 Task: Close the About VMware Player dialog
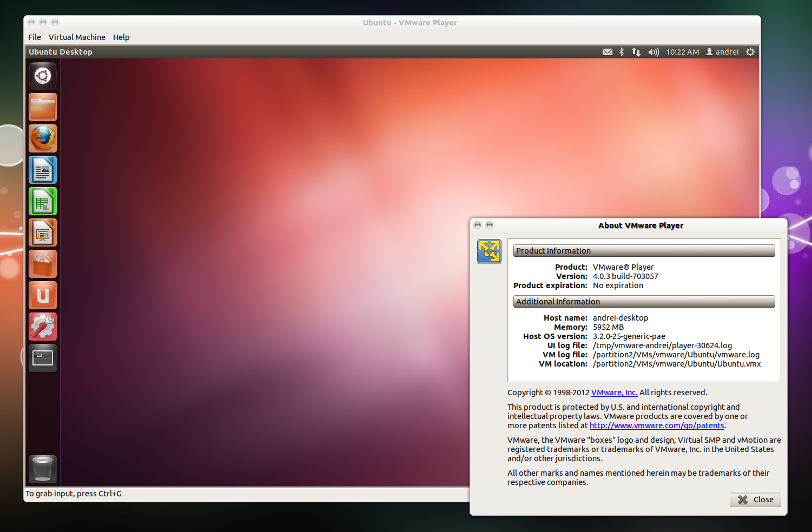755,499
